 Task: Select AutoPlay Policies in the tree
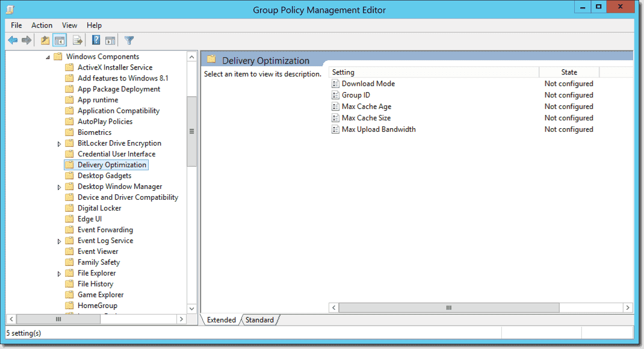coord(105,122)
